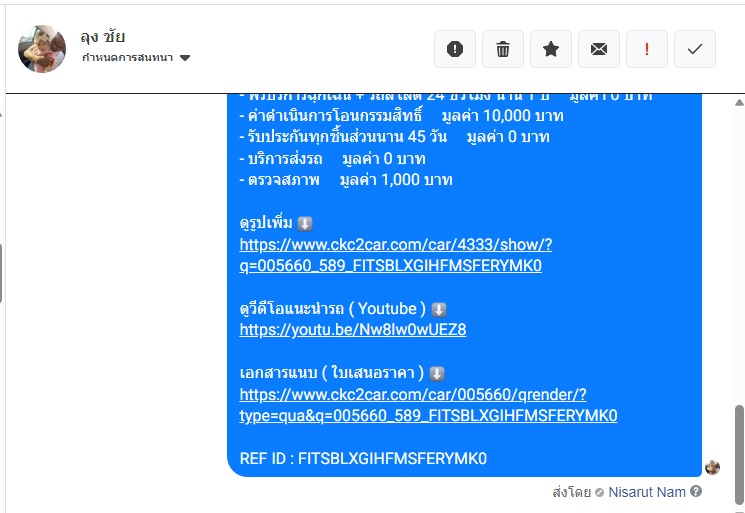Image resolution: width=745 pixels, height=513 pixels.
Task: Star this conversation with star icon
Action: (551, 49)
